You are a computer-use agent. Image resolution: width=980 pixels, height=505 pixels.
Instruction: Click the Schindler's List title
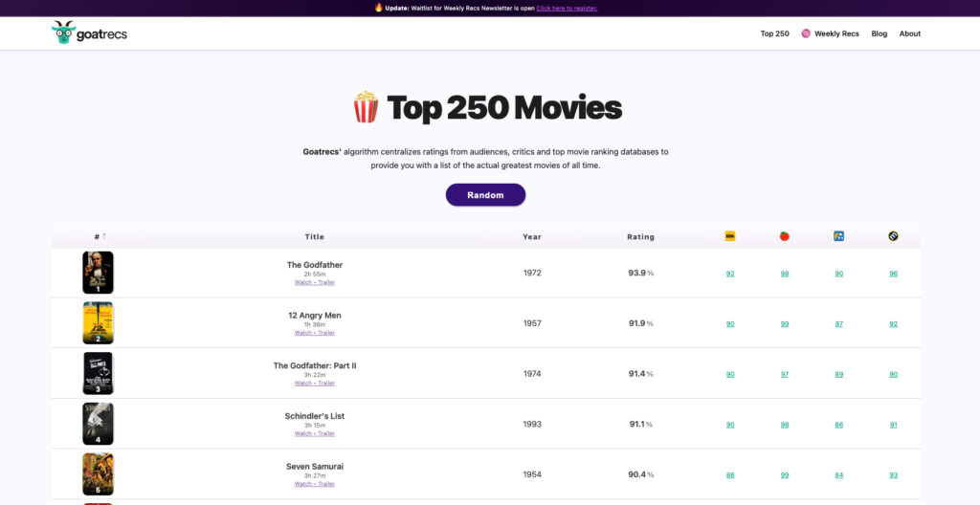[314, 416]
